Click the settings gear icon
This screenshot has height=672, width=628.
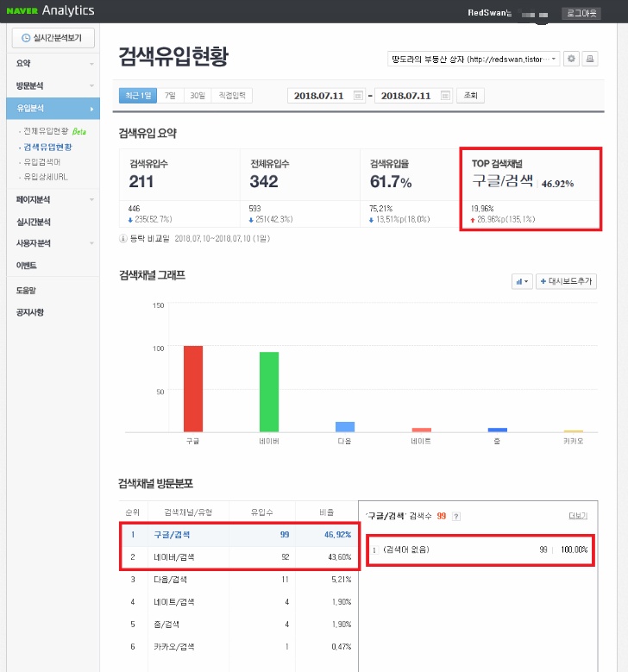tap(571, 59)
